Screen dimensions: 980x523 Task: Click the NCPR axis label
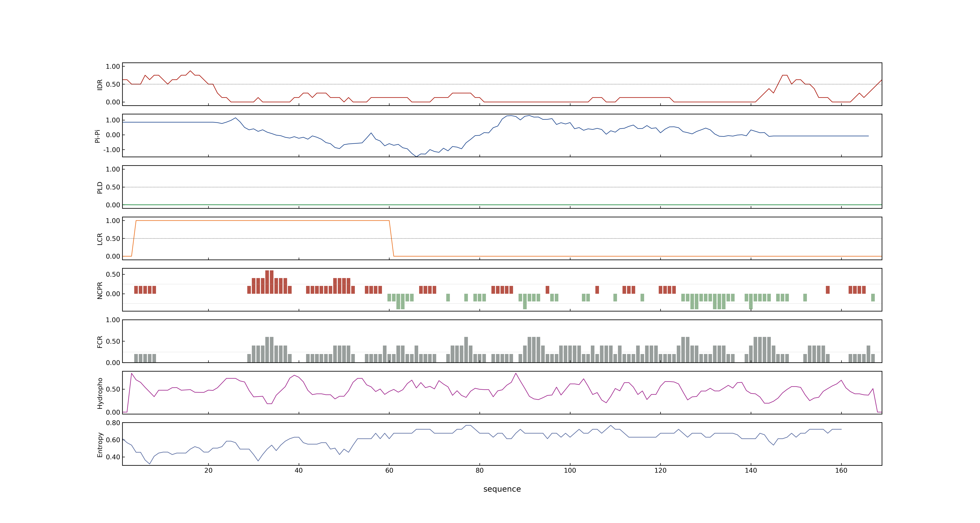tap(100, 290)
